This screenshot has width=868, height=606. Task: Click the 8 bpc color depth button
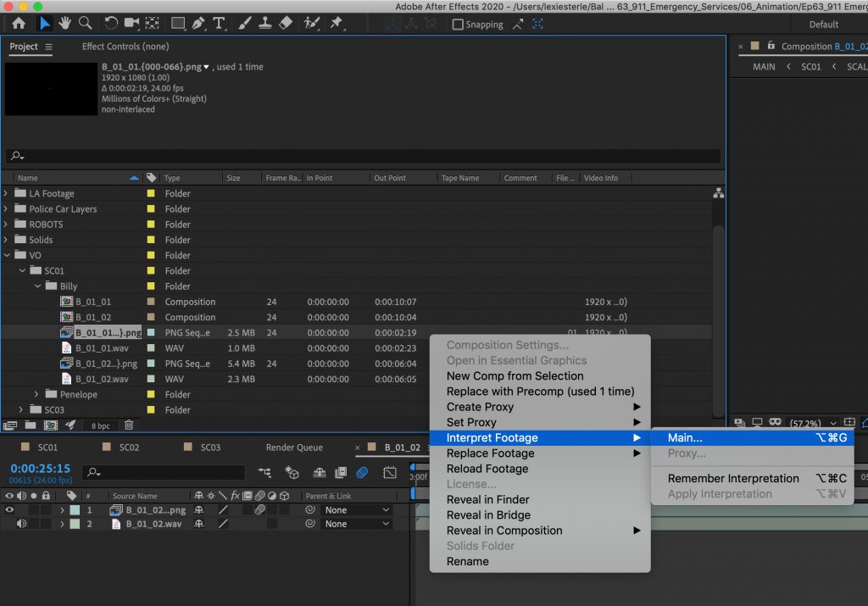click(100, 425)
